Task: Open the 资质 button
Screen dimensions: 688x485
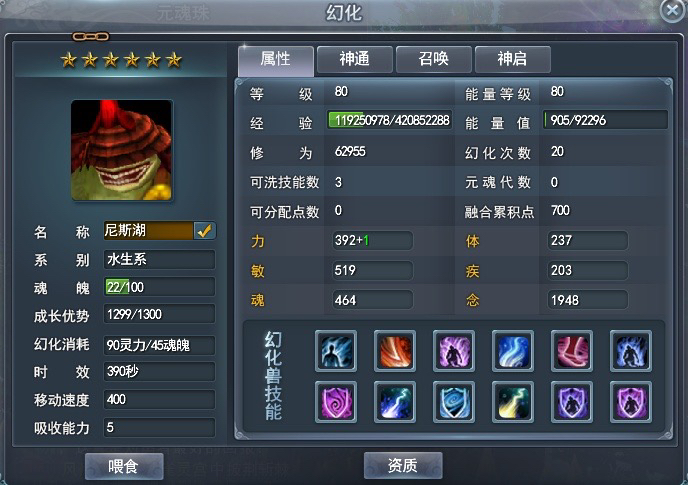Action: [403, 465]
